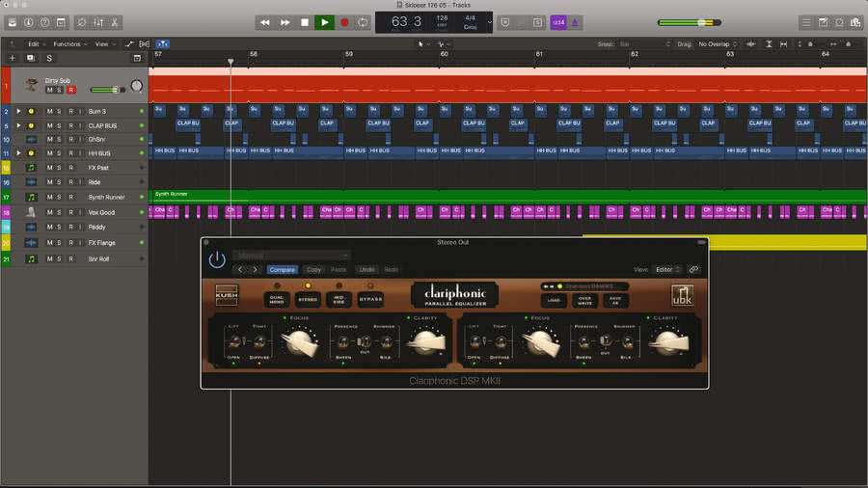
Task: Click the Compare button in plugin header
Action: tap(283, 270)
